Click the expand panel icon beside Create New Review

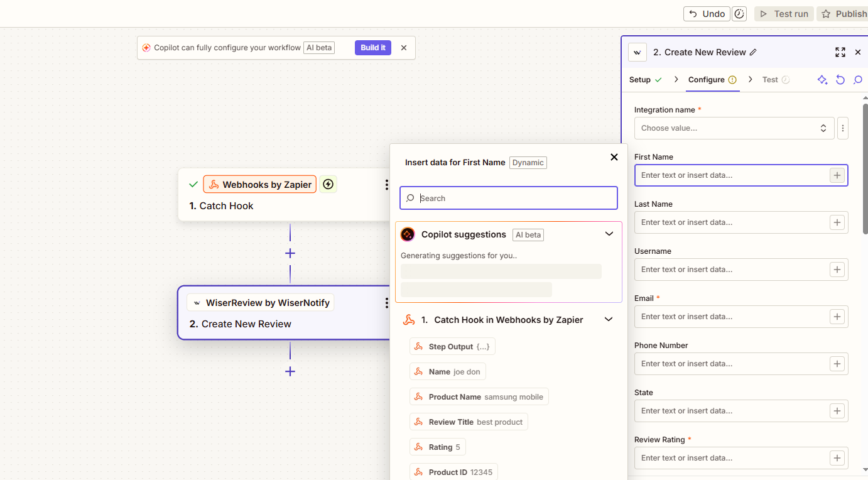coord(840,52)
